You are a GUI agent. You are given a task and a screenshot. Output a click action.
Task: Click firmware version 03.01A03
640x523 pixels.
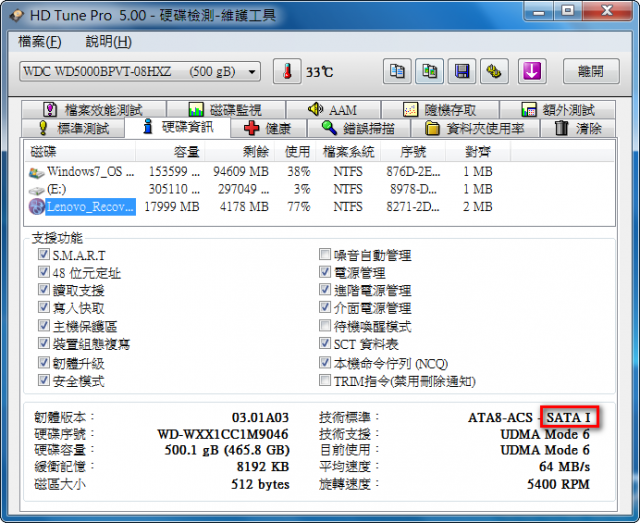[x=260, y=418]
